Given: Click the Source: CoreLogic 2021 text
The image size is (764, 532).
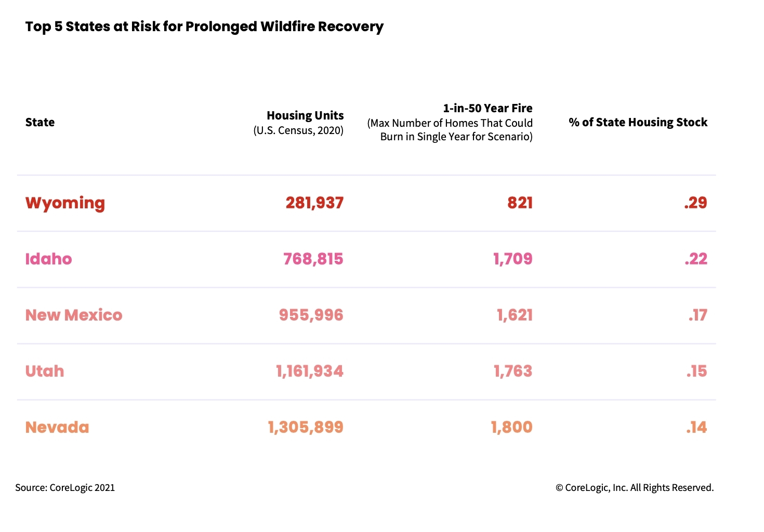Looking at the screenshot, I should (x=65, y=487).
